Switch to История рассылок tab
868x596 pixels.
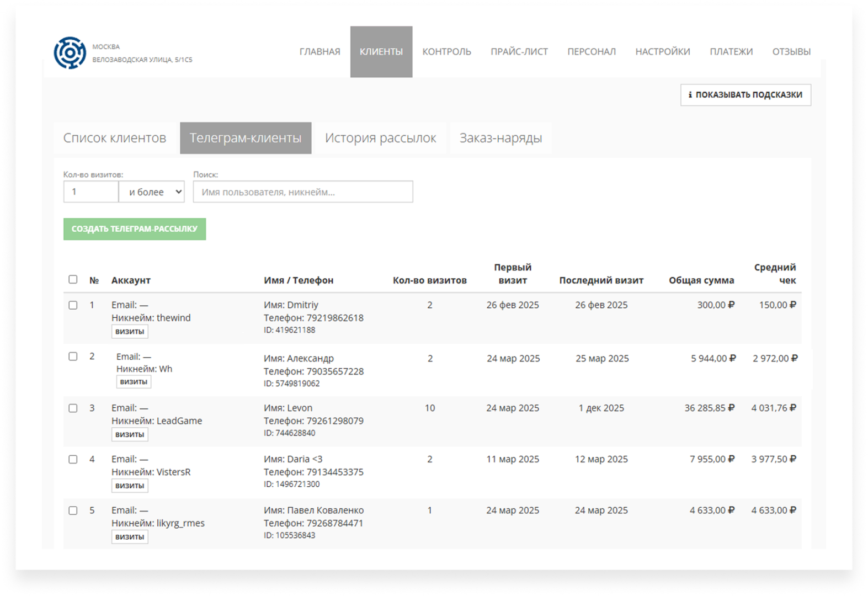pos(380,138)
